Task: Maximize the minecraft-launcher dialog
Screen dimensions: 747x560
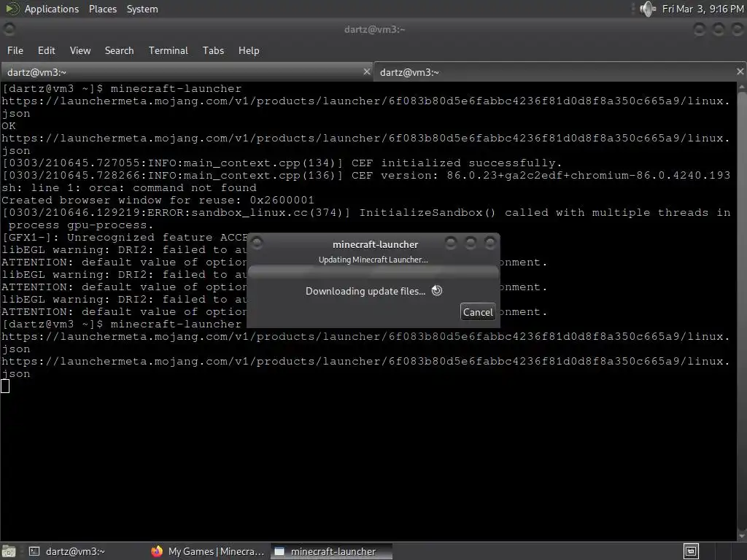Action: pos(471,244)
